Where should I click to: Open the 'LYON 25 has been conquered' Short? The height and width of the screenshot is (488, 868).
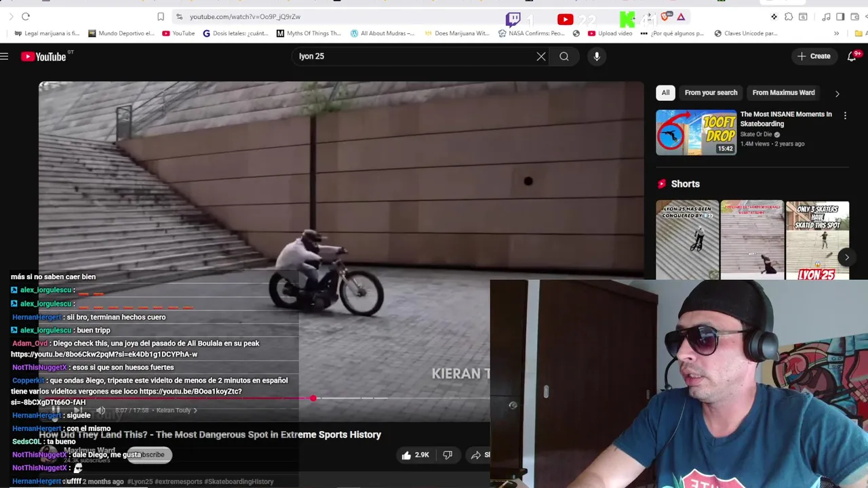click(x=687, y=240)
